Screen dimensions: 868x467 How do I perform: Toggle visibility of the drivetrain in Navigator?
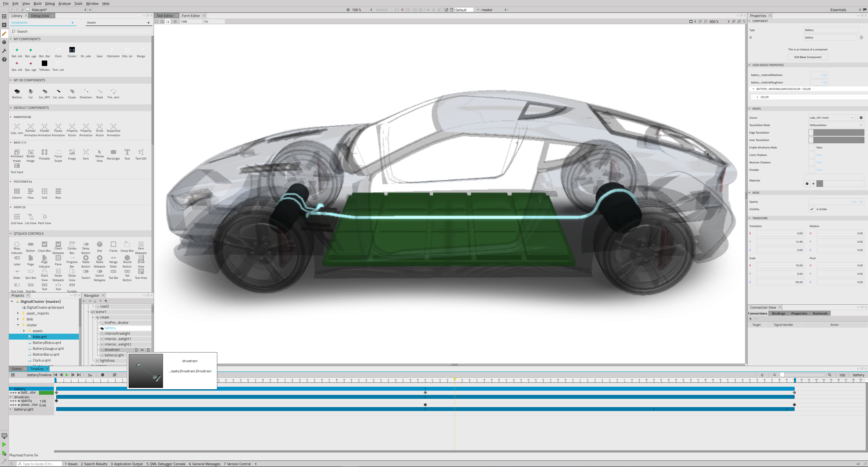(142, 350)
